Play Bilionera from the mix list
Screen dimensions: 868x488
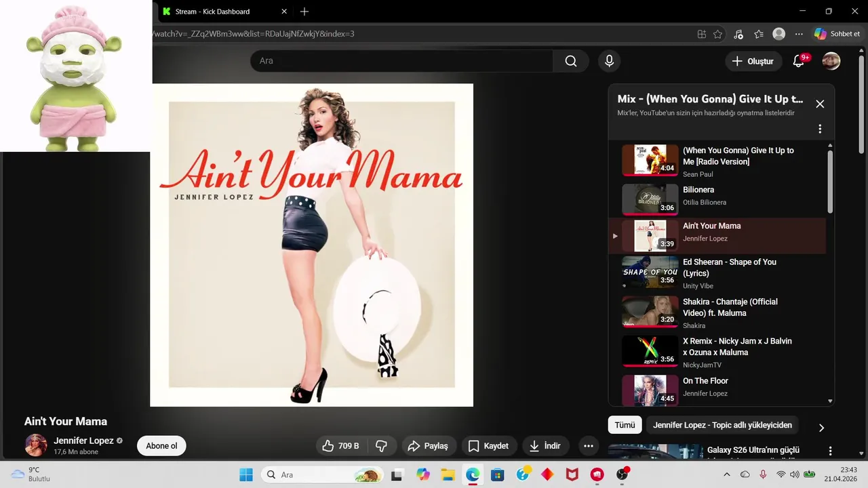(x=717, y=199)
